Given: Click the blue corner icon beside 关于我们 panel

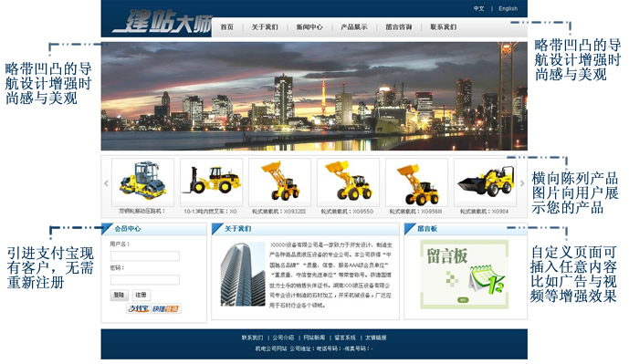Looking at the screenshot, I should 217,228.
